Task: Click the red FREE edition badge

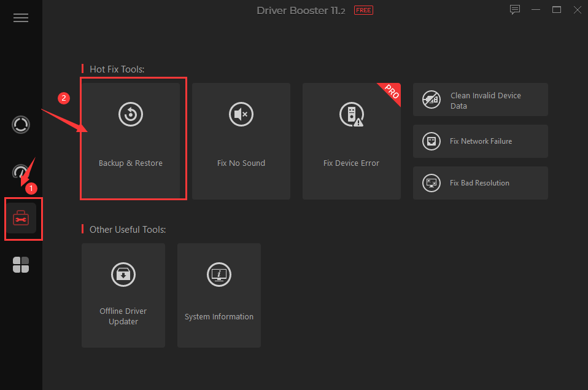Action: click(x=363, y=10)
